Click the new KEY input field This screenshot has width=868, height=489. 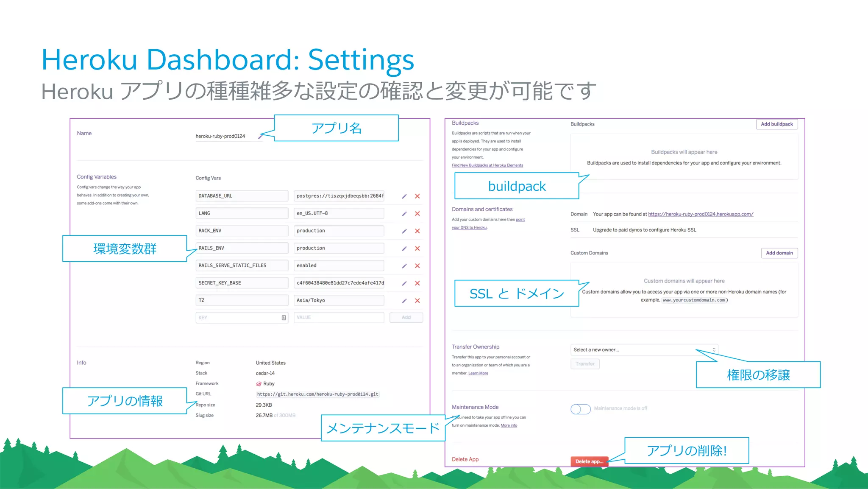[242, 318]
